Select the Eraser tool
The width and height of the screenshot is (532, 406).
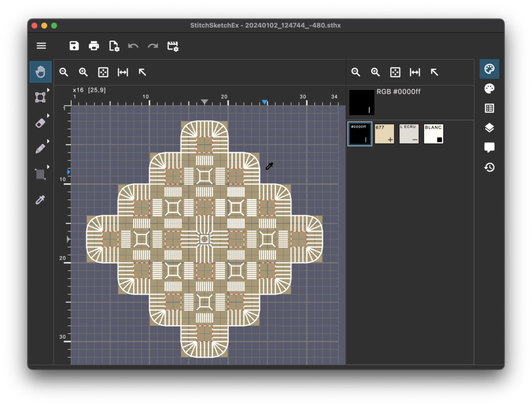click(40, 123)
